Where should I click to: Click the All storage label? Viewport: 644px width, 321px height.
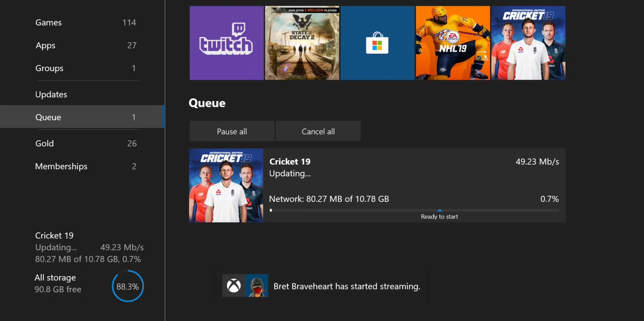pyautogui.click(x=55, y=277)
